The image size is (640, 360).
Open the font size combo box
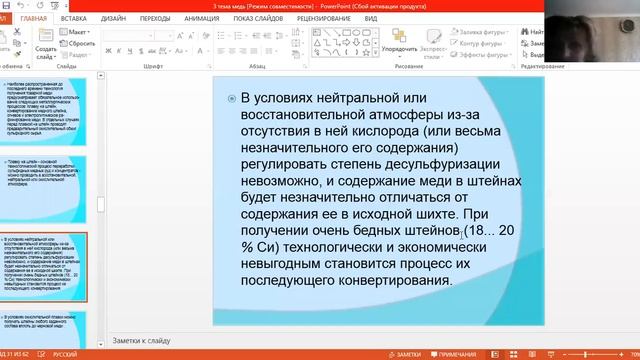point(164,36)
